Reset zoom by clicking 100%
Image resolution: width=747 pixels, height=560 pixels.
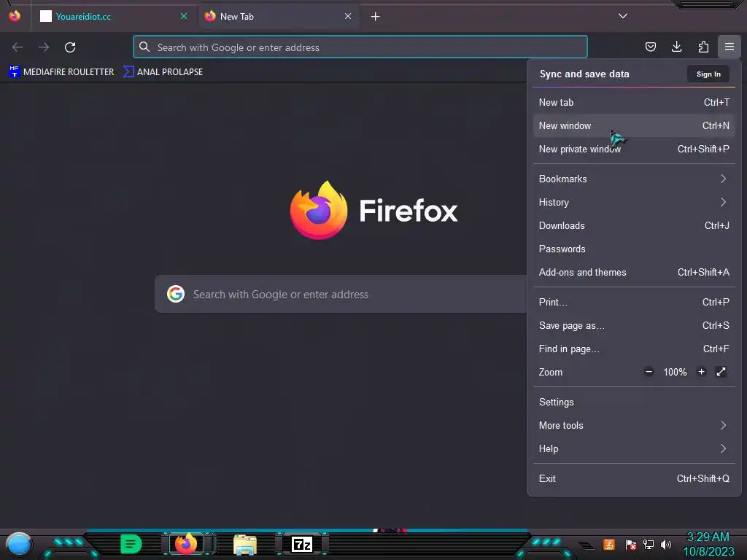click(675, 372)
